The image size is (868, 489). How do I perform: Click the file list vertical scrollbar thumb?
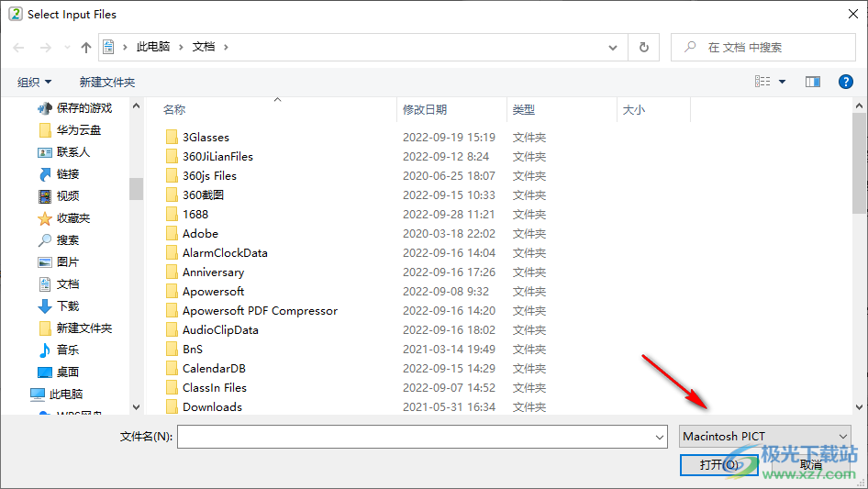(859, 162)
